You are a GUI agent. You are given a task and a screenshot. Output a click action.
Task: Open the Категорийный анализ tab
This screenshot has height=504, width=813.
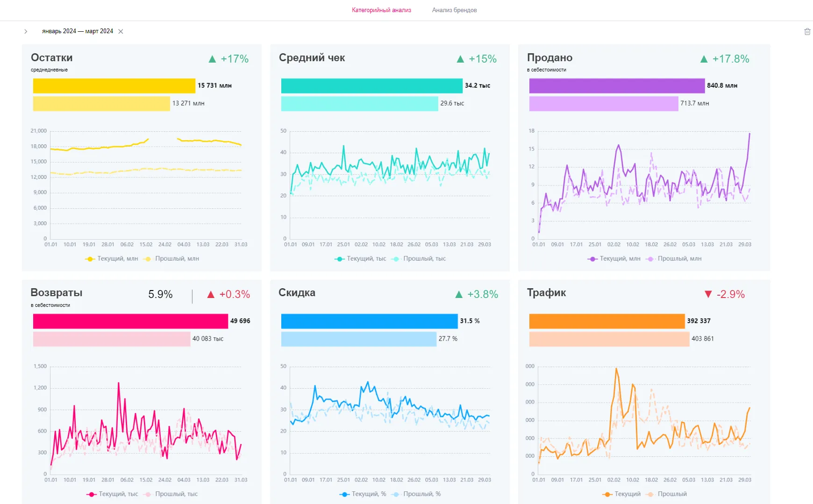point(381,10)
